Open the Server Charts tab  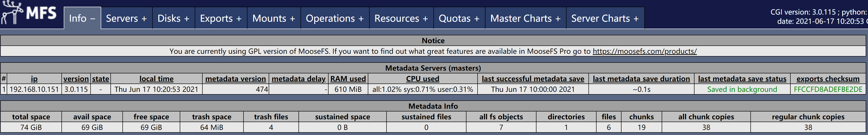click(x=605, y=18)
